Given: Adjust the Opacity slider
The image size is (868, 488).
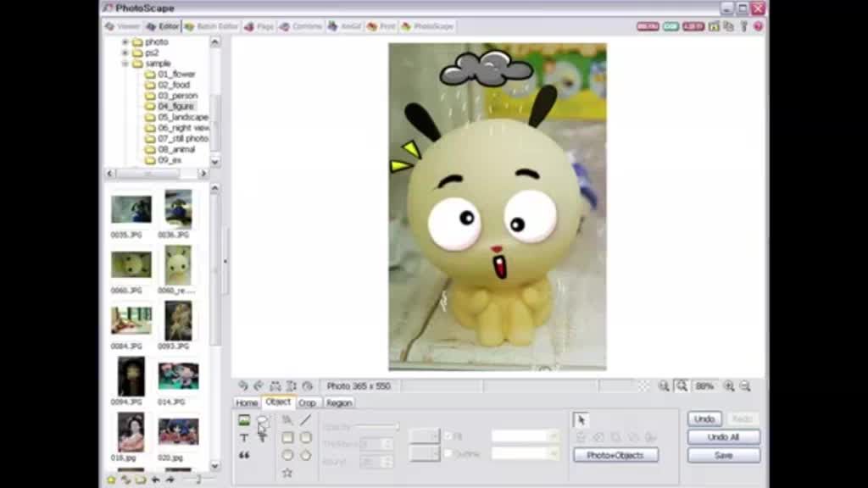Looking at the screenshot, I should point(376,427).
